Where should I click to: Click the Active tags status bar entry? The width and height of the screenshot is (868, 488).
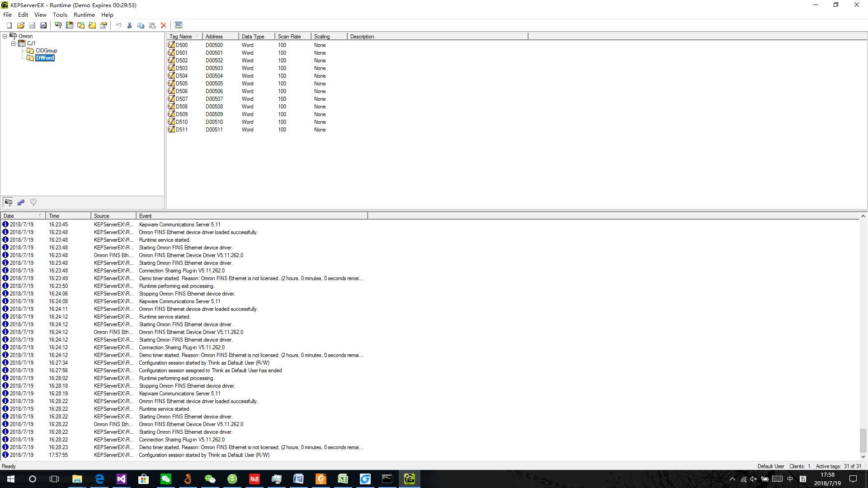[839, 466]
